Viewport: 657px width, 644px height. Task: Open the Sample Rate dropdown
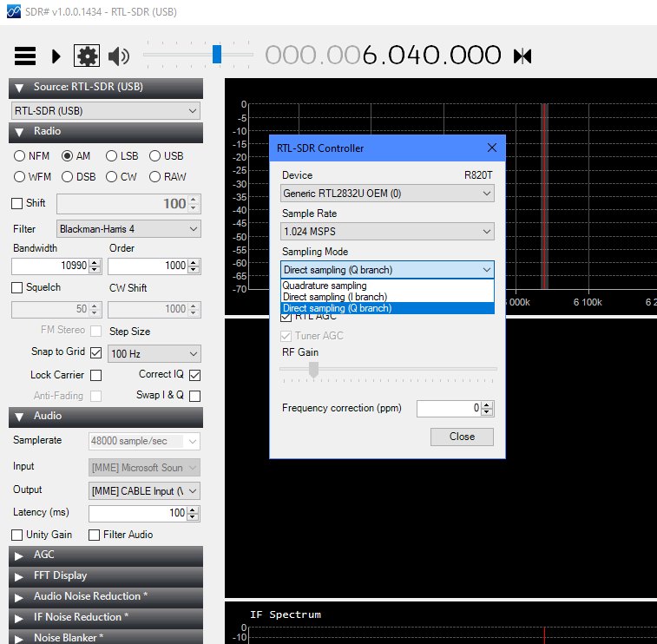(x=387, y=232)
